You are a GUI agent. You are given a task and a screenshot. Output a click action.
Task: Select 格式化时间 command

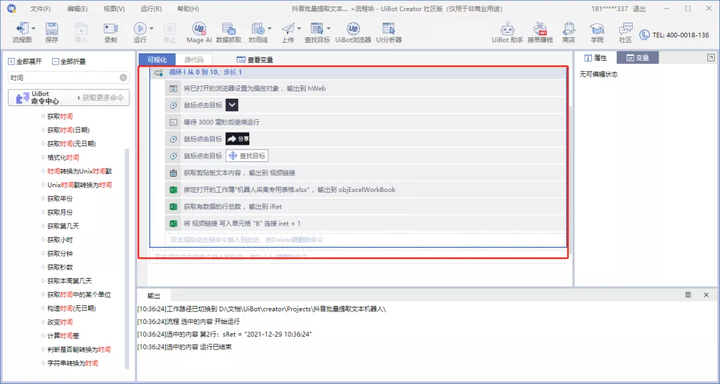(x=63, y=157)
